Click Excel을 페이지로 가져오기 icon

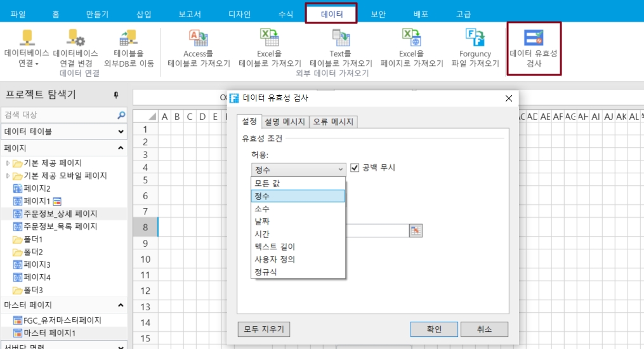(412, 39)
